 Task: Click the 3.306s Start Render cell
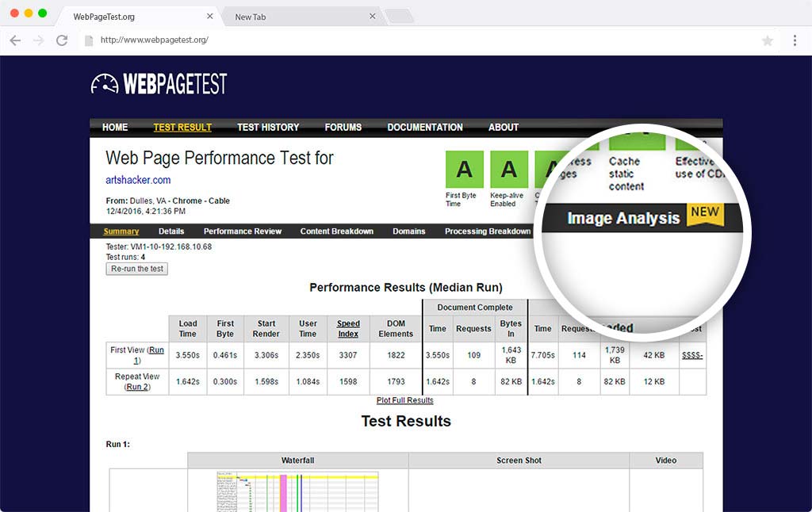point(266,355)
